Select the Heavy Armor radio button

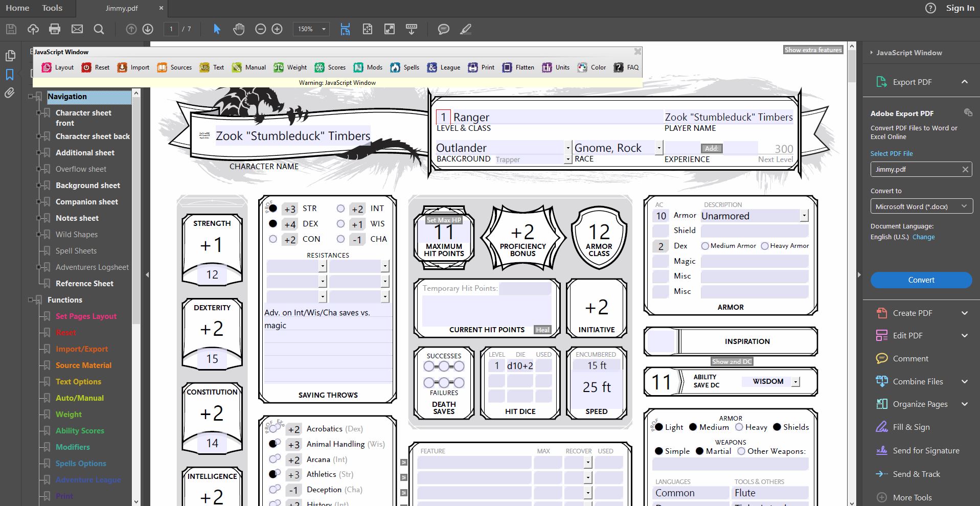pyautogui.click(x=765, y=246)
